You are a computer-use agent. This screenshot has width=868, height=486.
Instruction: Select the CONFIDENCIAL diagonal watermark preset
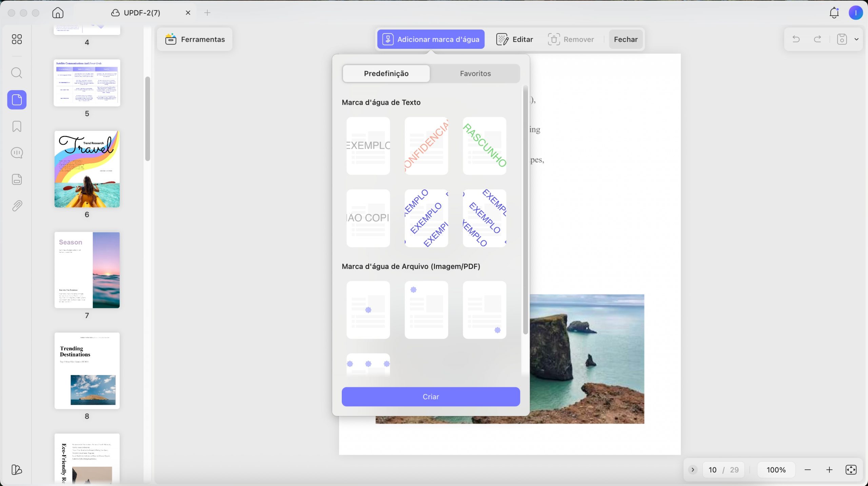point(426,146)
